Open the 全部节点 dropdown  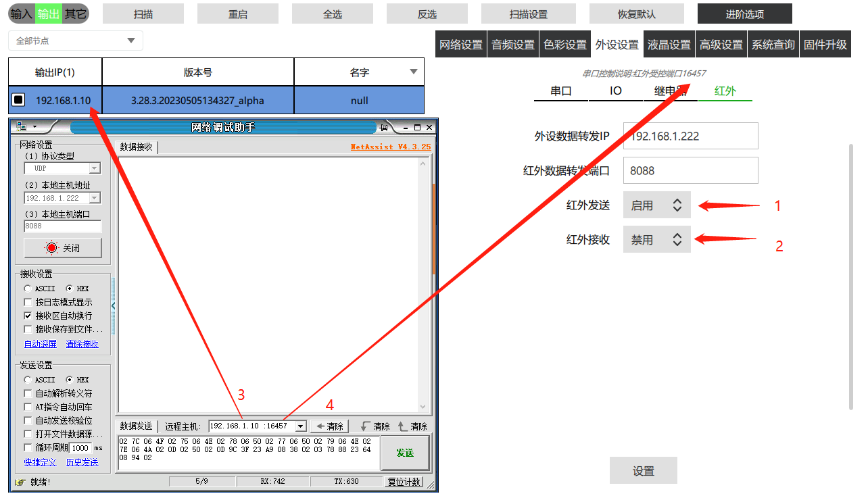click(130, 41)
